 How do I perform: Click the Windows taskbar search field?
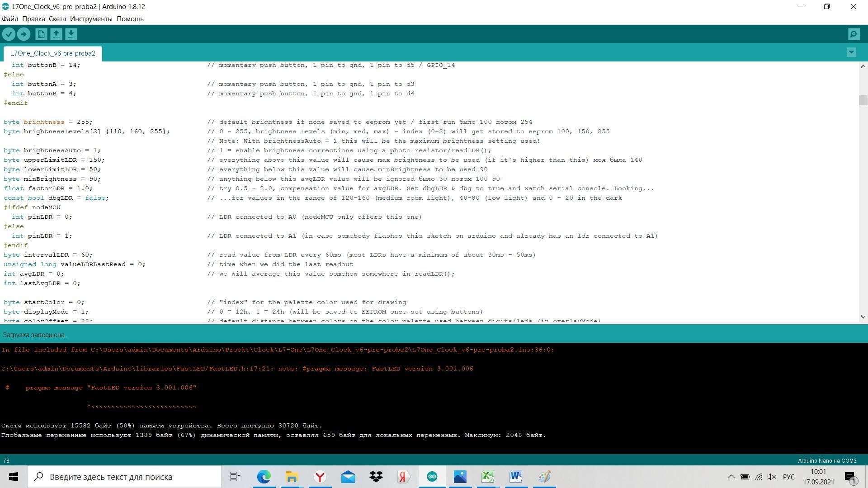coord(124,477)
